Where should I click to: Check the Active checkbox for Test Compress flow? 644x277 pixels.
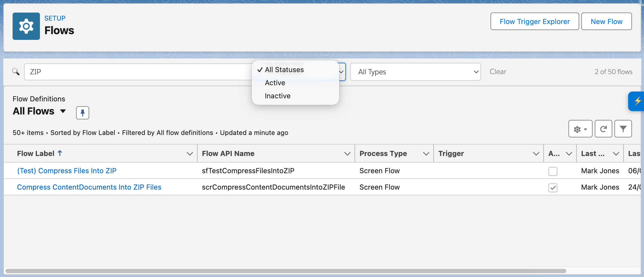pyautogui.click(x=553, y=171)
